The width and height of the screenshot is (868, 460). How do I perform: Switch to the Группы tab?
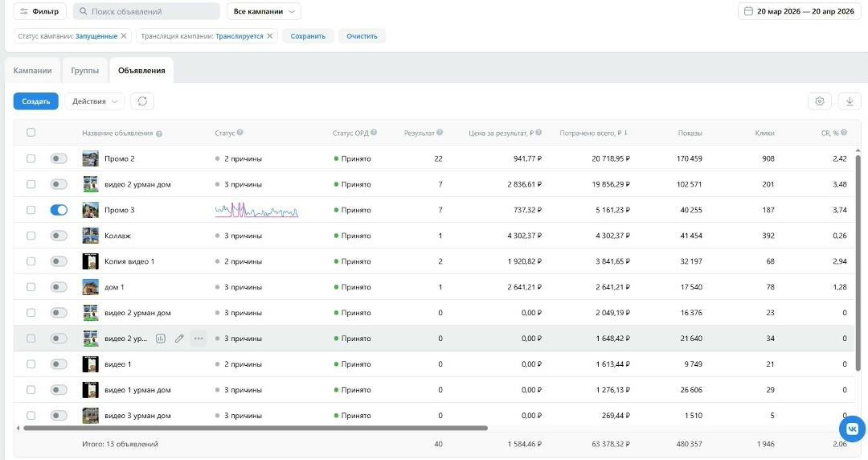(x=84, y=71)
